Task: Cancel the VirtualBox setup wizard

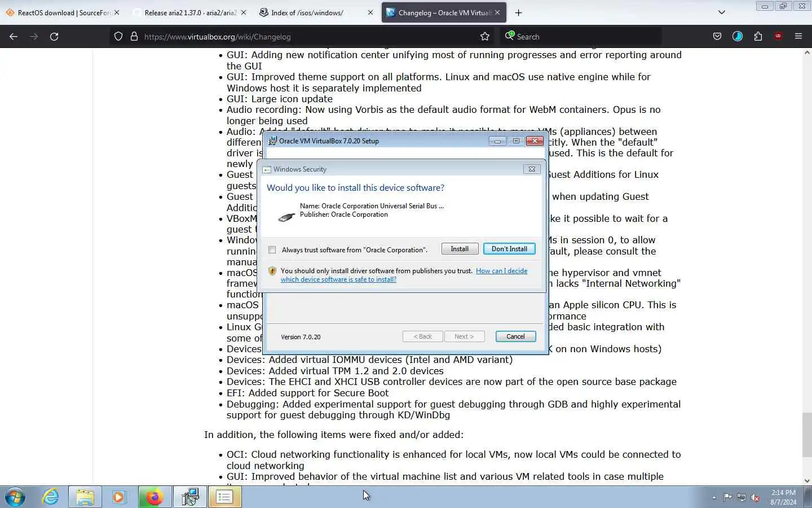Action: click(515, 336)
